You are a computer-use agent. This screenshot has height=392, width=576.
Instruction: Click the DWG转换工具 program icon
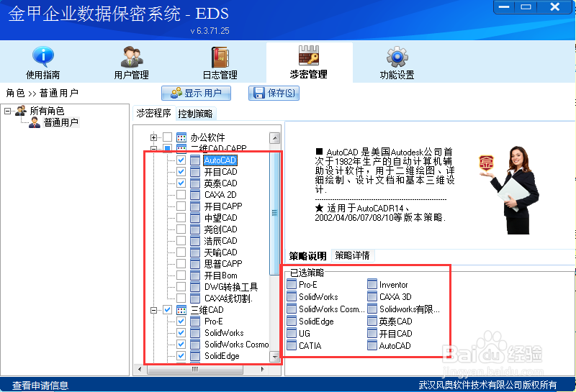195,287
